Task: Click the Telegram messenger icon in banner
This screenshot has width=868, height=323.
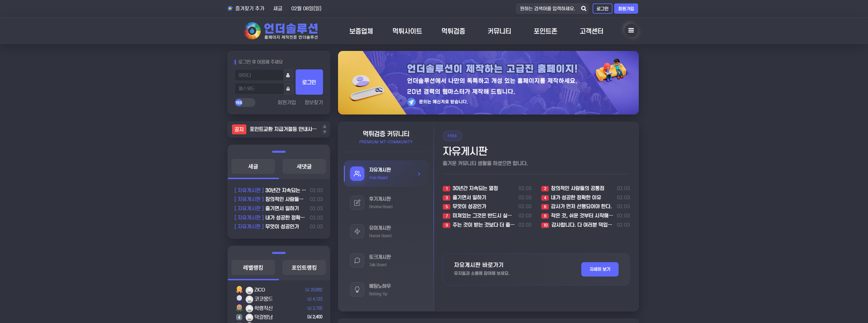Action: coord(411,102)
